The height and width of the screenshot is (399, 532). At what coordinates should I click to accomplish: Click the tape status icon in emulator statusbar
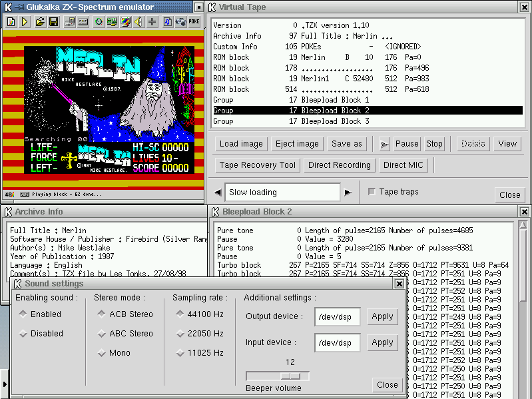click(25, 195)
